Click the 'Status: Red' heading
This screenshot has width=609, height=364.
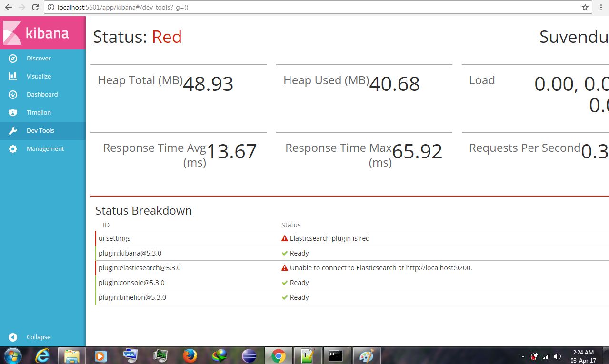coord(137,37)
